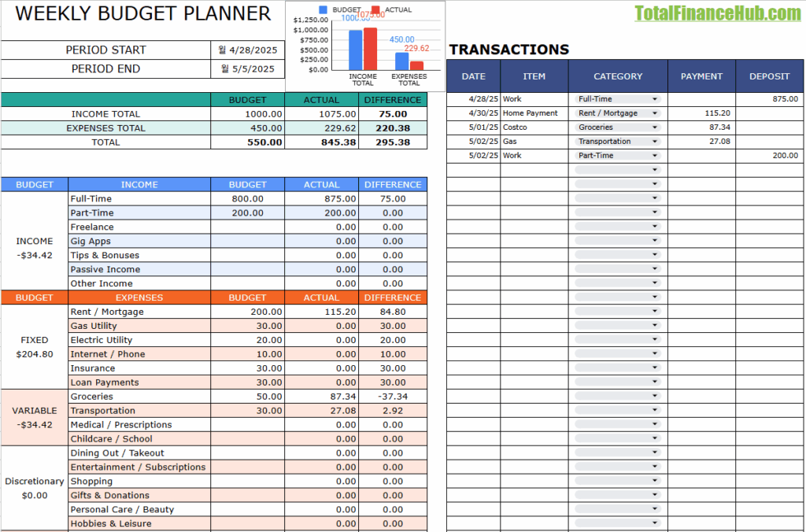Click the ITEM column header in Transactions
This screenshot has width=806, height=532.
pyautogui.click(x=534, y=76)
